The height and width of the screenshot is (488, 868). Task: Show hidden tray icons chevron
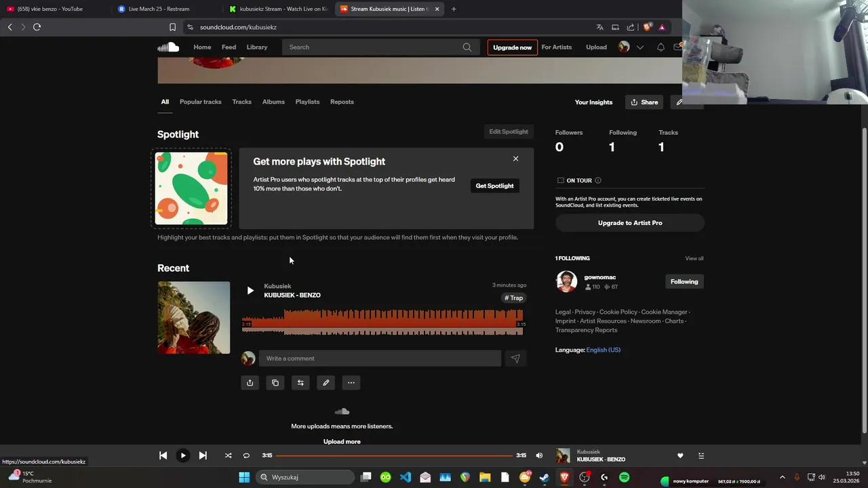pyautogui.click(x=782, y=477)
